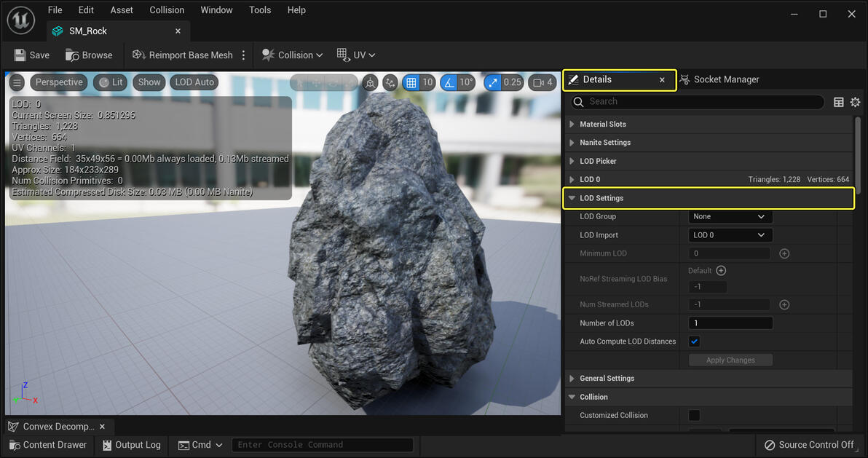
Task: Uncheck Auto Compute LOD Distances
Action: point(694,341)
